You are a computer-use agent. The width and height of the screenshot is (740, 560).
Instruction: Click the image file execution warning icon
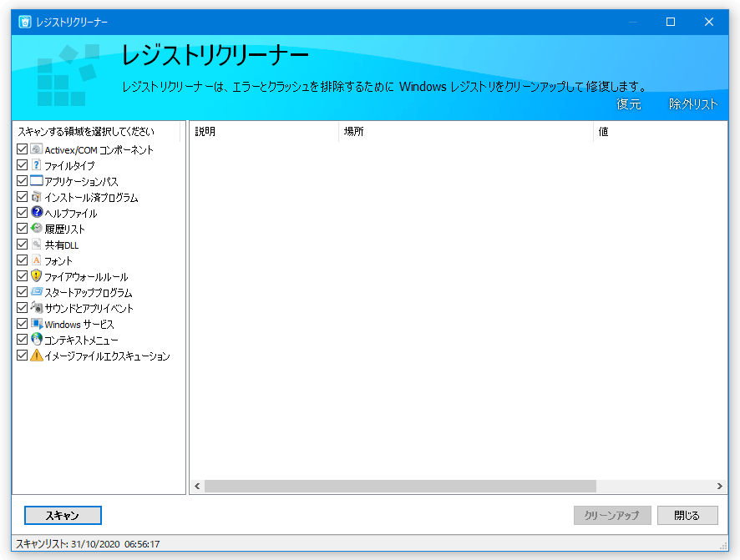[37, 355]
